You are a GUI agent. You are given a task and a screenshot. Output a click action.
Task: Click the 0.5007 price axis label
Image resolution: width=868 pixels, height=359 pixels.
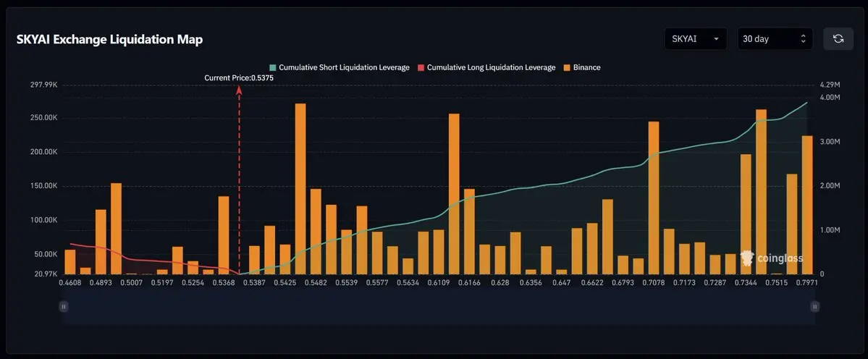point(131,283)
